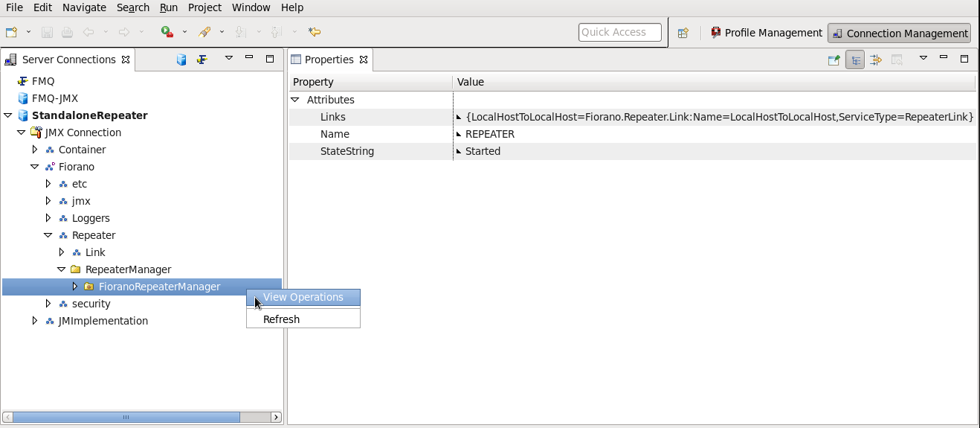Click the F connection icon in Server Connections toolbar

[x=202, y=60]
